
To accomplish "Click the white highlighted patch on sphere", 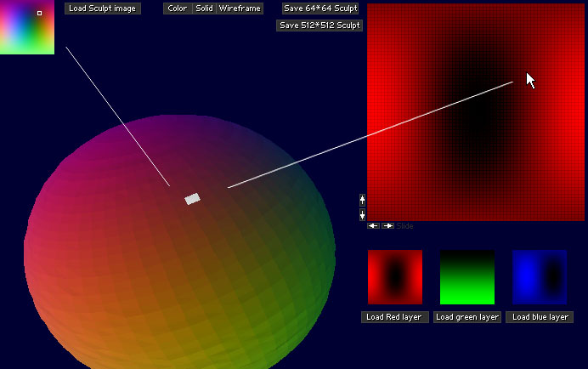I will coord(193,199).
